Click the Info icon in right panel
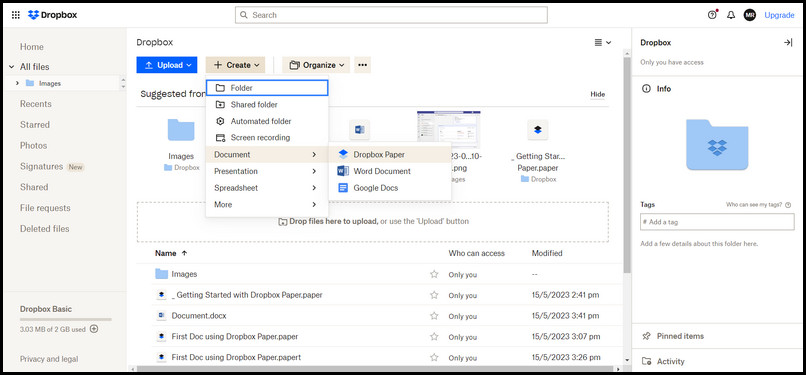This screenshot has width=806, height=375. pyautogui.click(x=646, y=89)
